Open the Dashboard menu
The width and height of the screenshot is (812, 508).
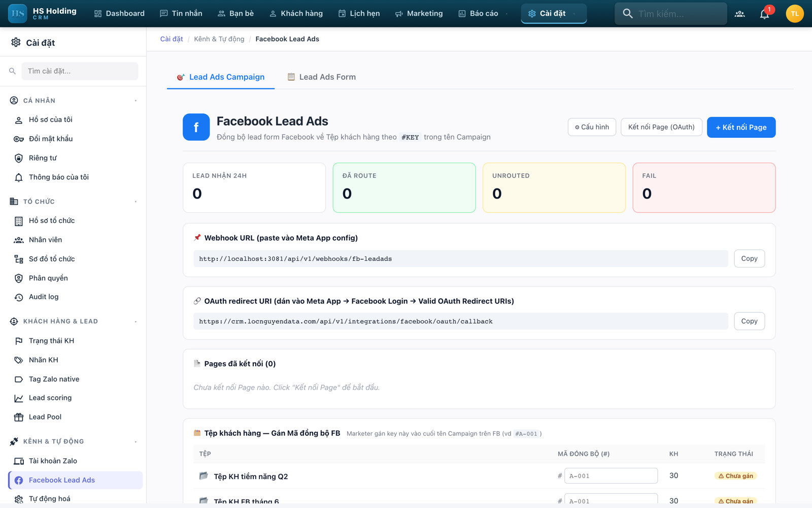(119, 14)
